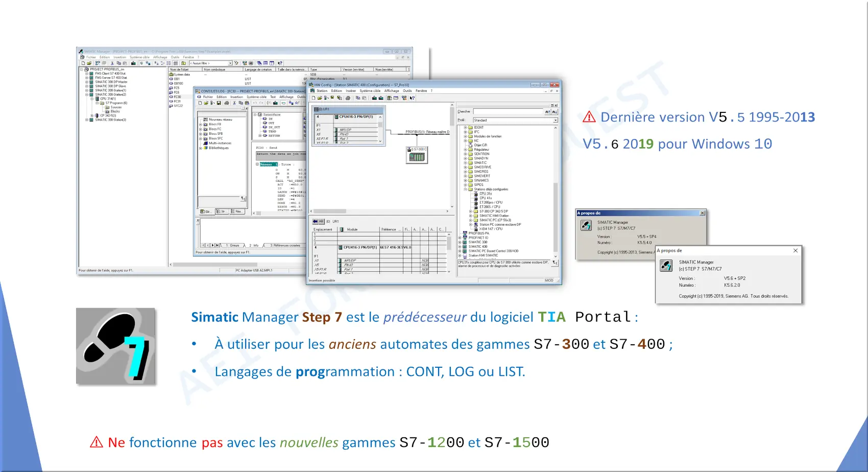Click Open icon in HW Config toolbar

(x=320, y=98)
